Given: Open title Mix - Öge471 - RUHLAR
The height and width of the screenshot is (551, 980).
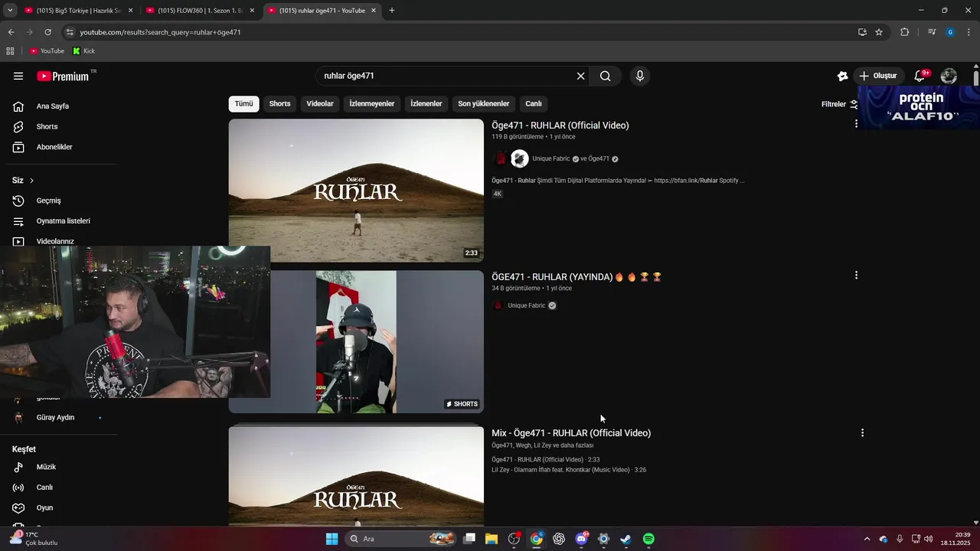Looking at the screenshot, I should click(x=571, y=433).
